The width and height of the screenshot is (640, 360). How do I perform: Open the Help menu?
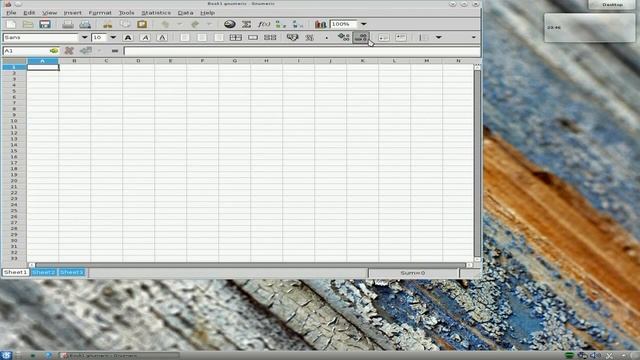coord(207,13)
